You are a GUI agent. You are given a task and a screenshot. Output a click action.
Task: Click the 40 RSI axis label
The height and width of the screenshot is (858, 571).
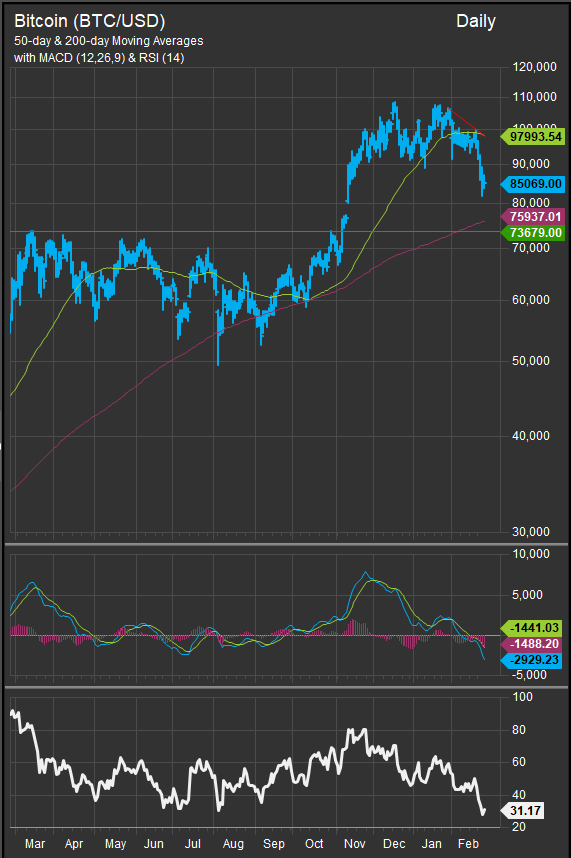pos(519,795)
